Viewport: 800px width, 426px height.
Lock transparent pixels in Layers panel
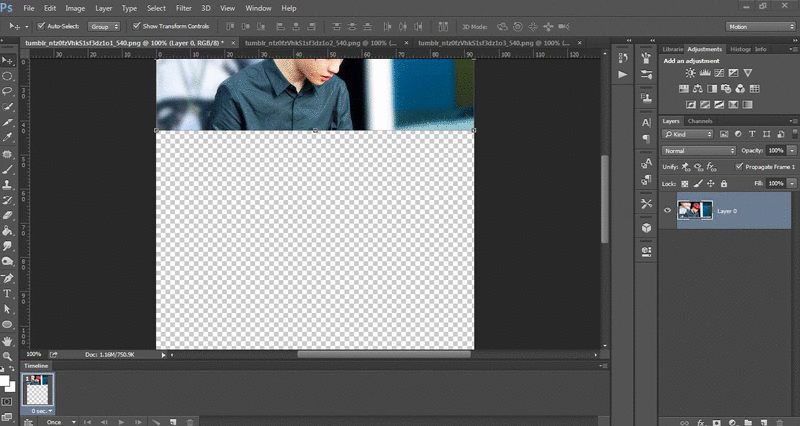click(x=685, y=184)
